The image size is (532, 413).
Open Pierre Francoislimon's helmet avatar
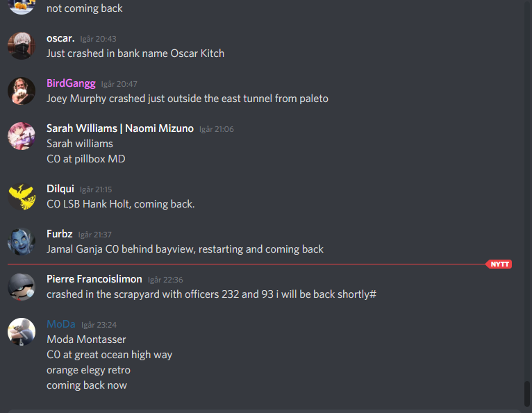[x=22, y=287]
